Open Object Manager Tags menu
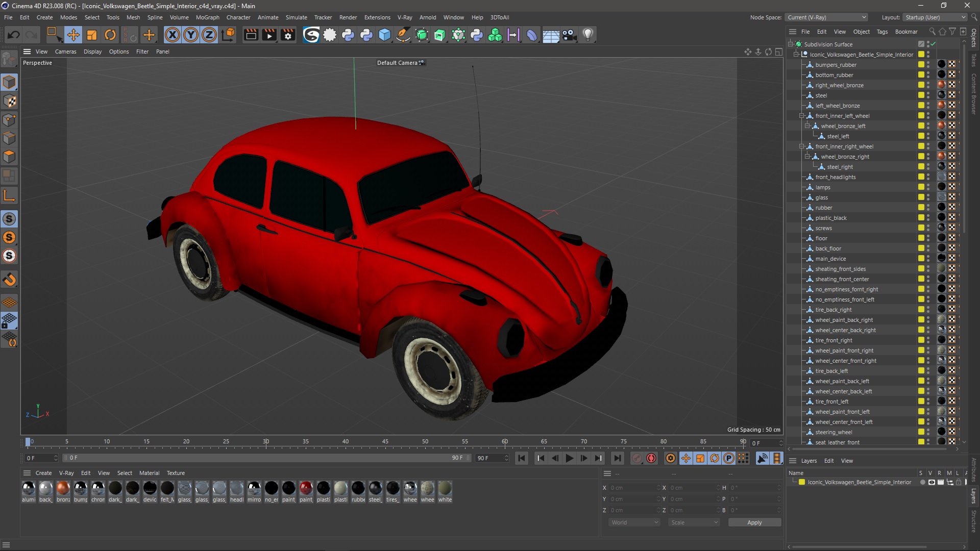Screen dimensions: 980x551 point(882,32)
